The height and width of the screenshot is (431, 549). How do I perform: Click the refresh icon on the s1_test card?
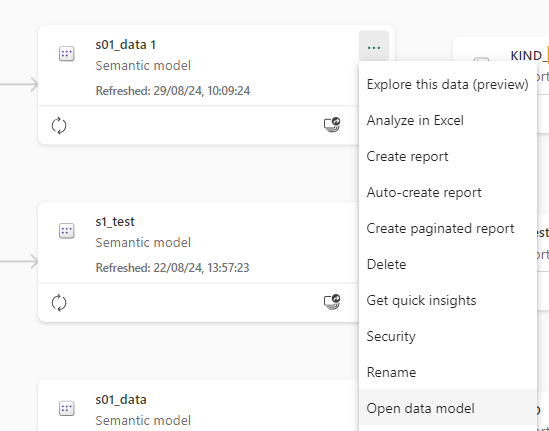tap(59, 303)
